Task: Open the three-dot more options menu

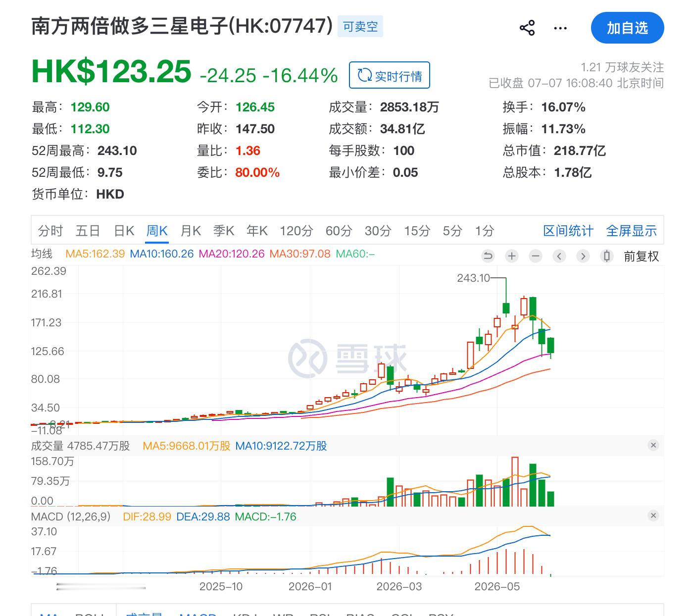Action: point(560,28)
